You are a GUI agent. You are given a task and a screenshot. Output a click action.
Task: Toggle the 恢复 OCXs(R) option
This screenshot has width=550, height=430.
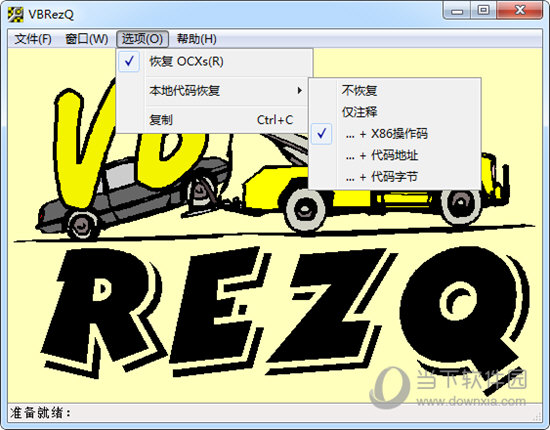(214, 62)
